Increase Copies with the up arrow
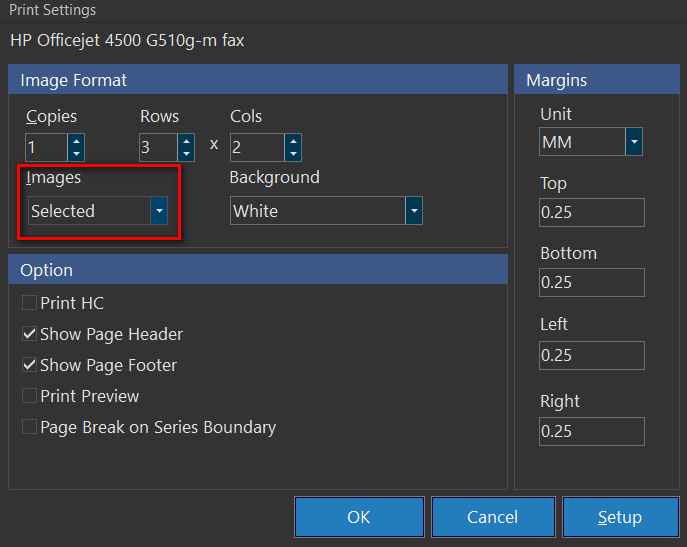Image resolution: width=687 pixels, height=547 pixels. coord(76,141)
